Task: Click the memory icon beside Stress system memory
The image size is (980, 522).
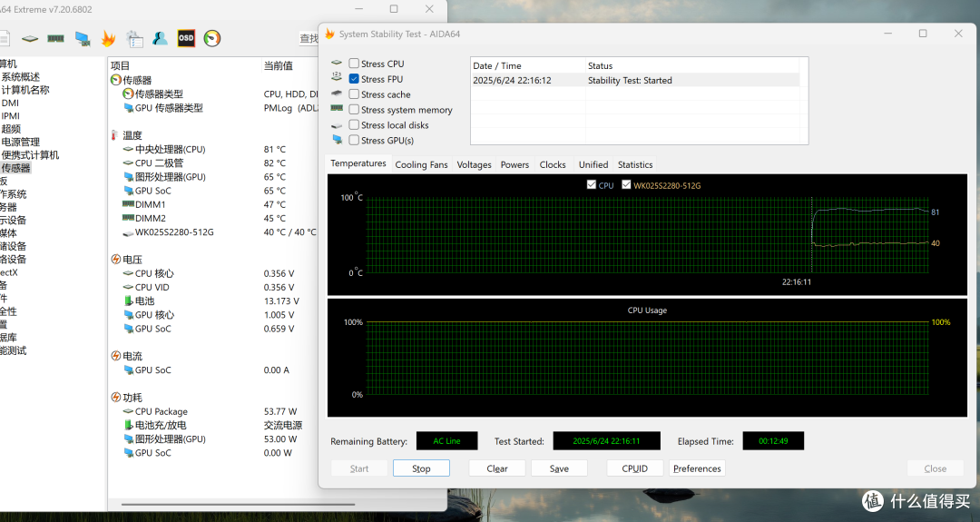Action: tap(337, 108)
